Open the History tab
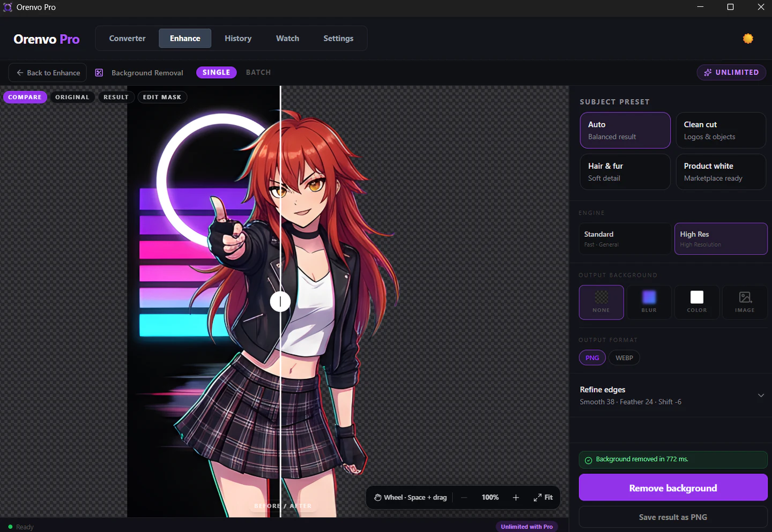772x532 pixels. (238, 39)
